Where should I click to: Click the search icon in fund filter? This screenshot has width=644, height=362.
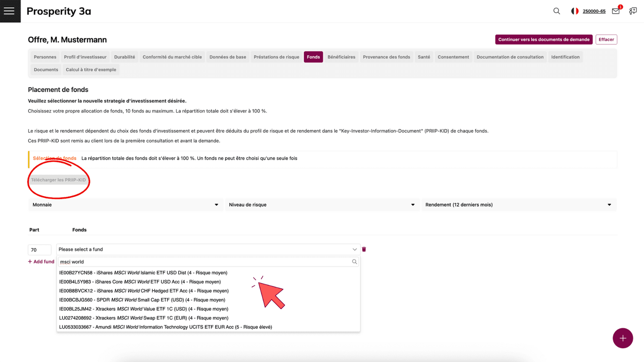tap(354, 262)
